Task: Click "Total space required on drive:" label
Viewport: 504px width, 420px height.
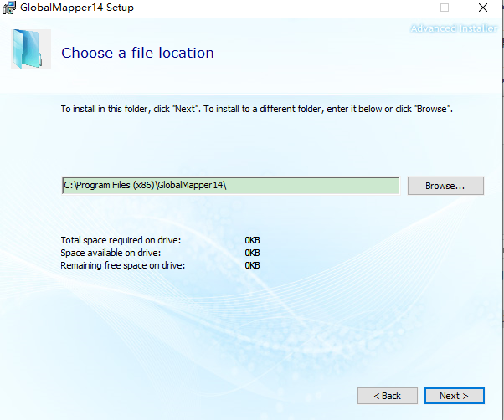Action: tap(121, 240)
